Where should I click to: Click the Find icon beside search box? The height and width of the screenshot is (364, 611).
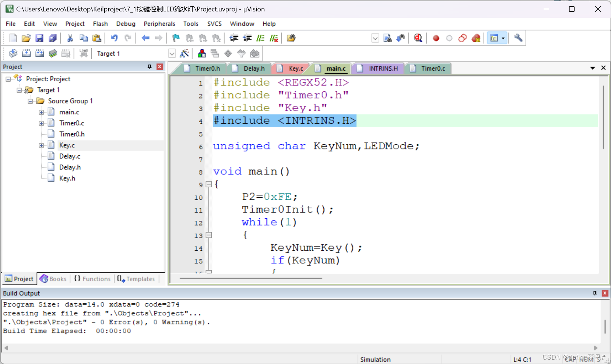387,38
